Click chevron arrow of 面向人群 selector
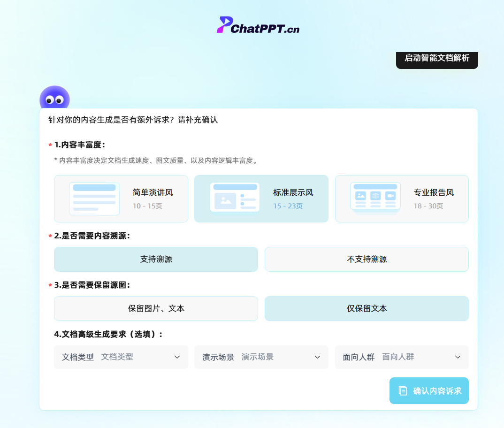 458,357
